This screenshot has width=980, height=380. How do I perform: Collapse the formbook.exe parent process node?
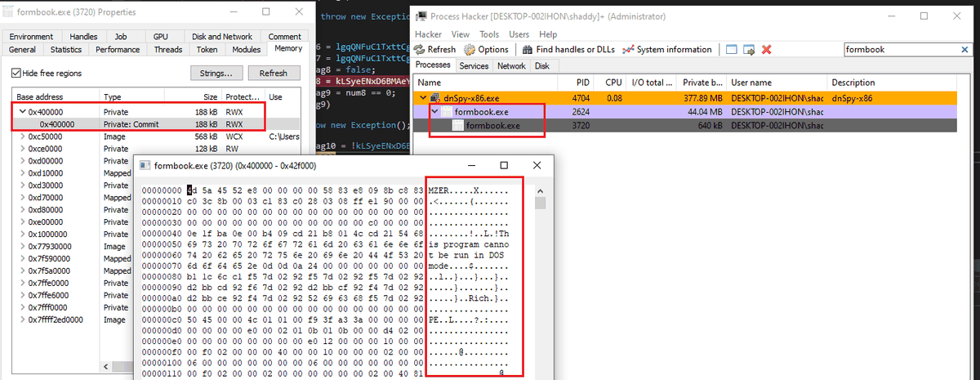click(435, 111)
